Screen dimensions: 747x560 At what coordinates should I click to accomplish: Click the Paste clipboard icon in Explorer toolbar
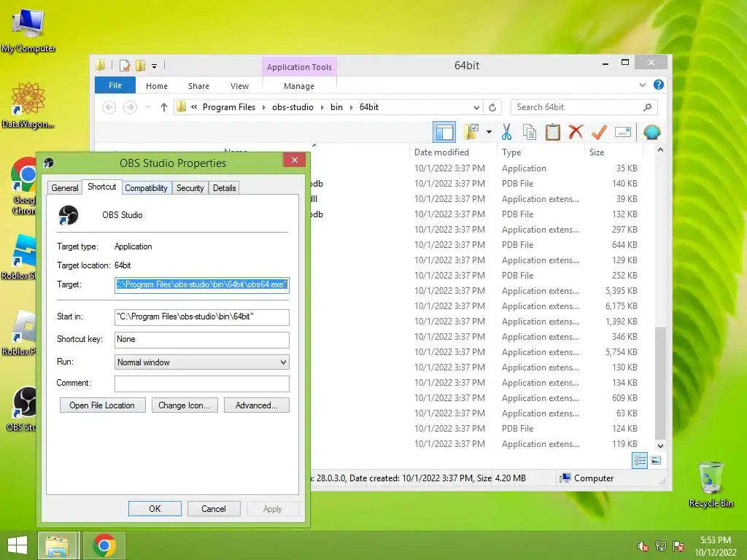[x=553, y=132]
